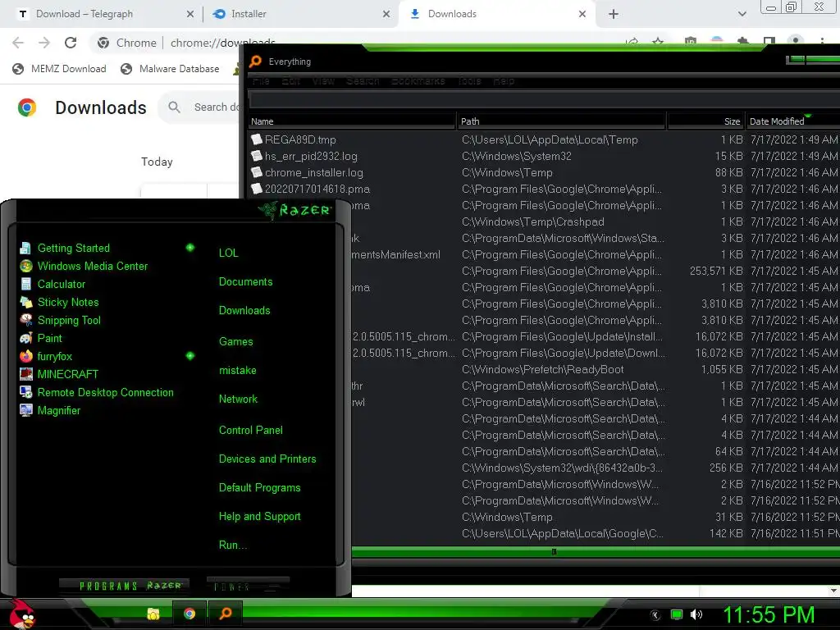The width and height of the screenshot is (840, 630).
Task: Open Network from Start menu
Action: click(238, 399)
